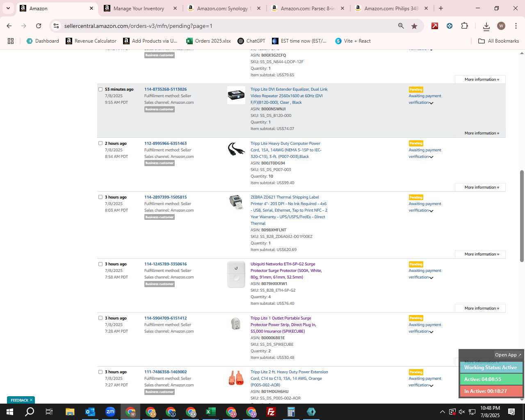Open the Extensions puzzle icon

pos(464,26)
